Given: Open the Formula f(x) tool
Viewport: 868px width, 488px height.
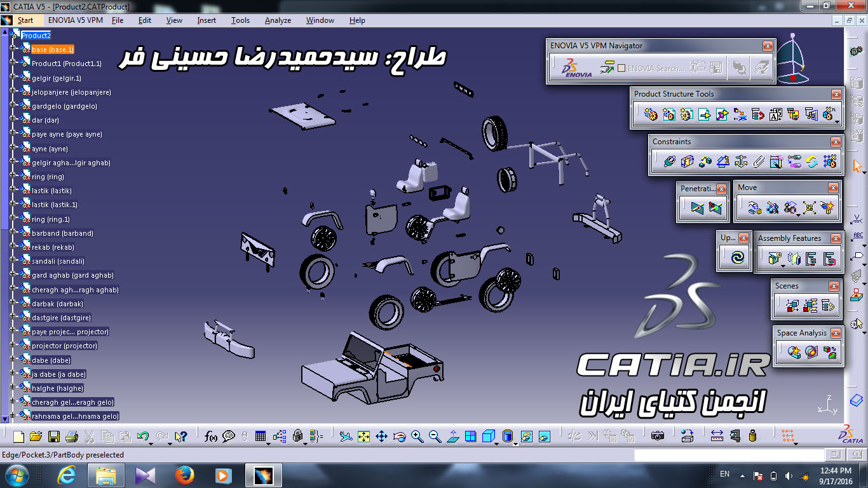Looking at the screenshot, I should click(211, 437).
